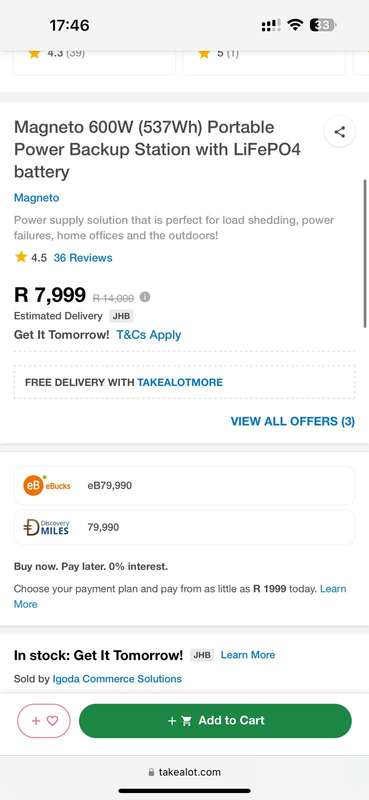Tap the yellow star rating icon
369x800 pixels.
[x=21, y=257]
